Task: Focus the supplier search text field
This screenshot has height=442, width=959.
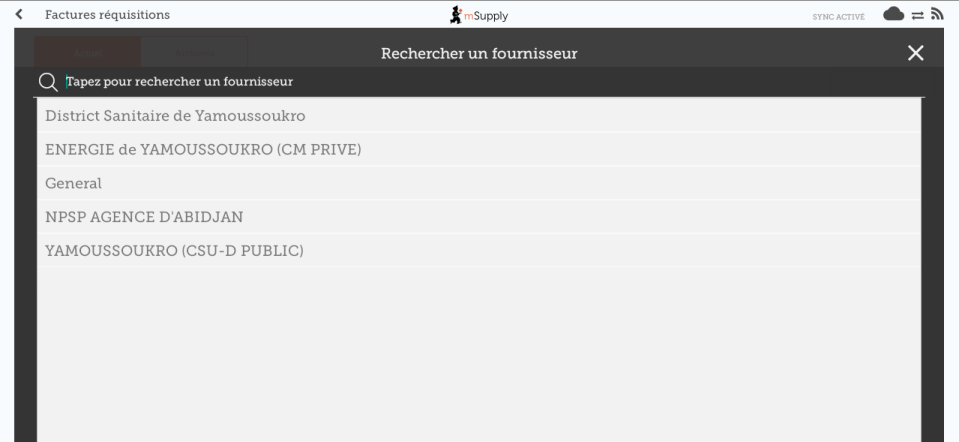Action: 480,81
